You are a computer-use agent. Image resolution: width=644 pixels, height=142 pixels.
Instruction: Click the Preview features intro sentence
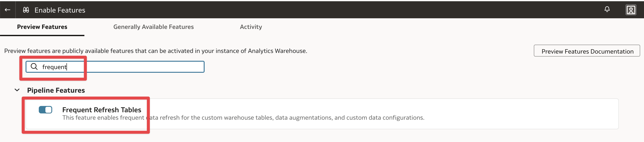pyautogui.click(x=156, y=51)
